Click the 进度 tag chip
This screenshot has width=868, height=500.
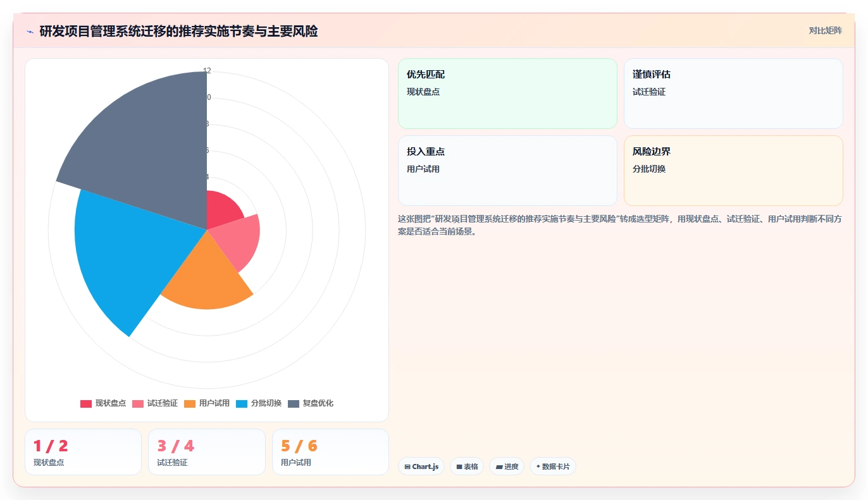(507, 466)
